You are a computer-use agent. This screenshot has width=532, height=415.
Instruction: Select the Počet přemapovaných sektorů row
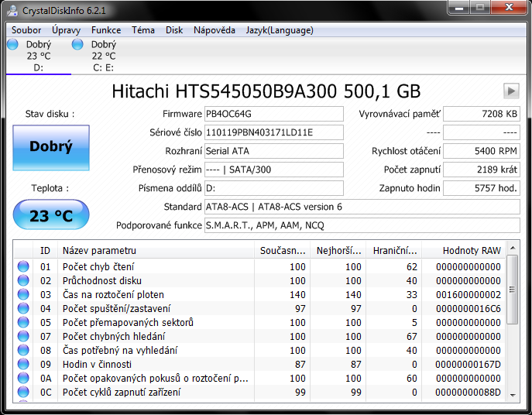[128, 323]
